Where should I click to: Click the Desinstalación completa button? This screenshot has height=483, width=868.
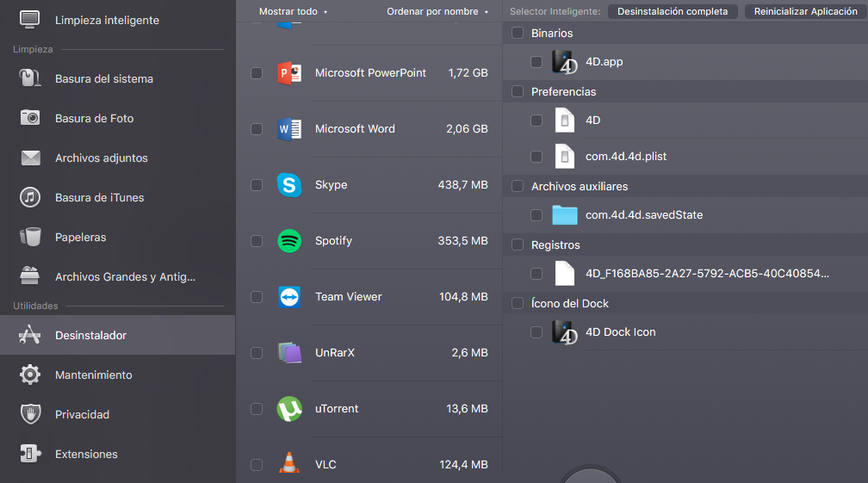(673, 11)
